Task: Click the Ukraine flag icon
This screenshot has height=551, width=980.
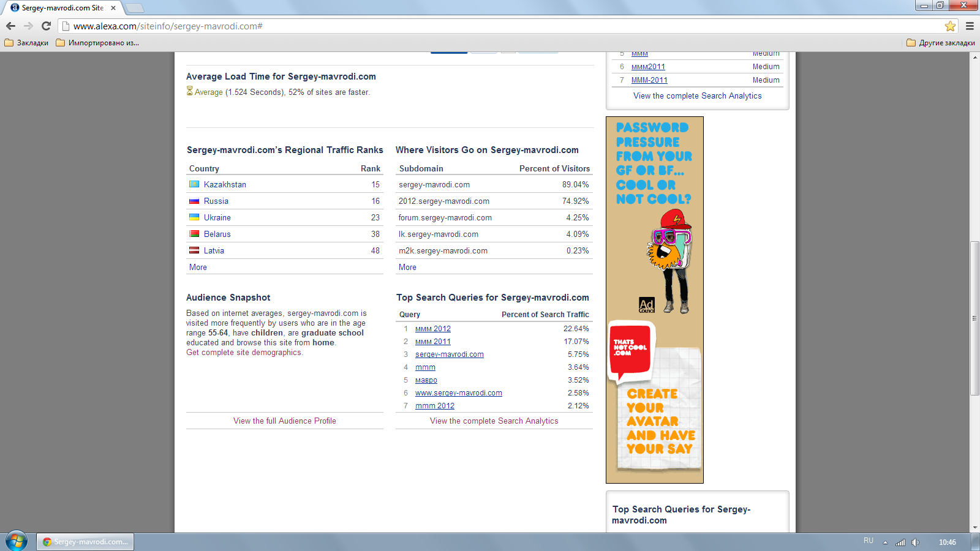Action: pos(194,217)
